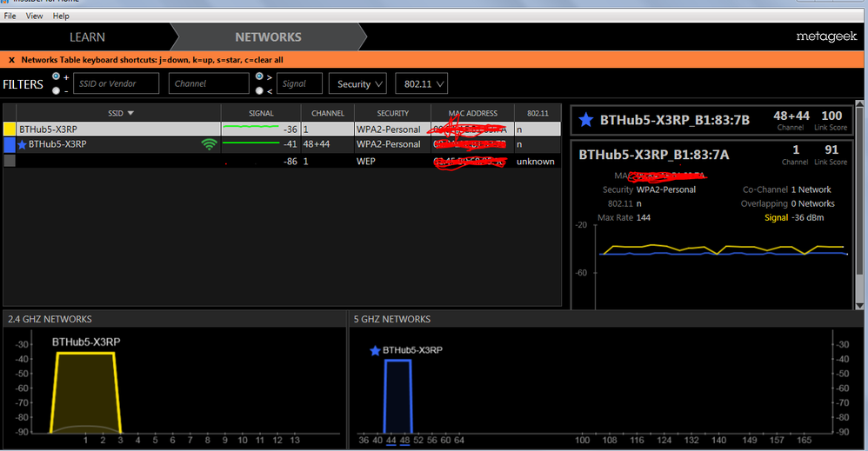This screenshot has height=451, width=868.
Task: Click the blue star in 5 GHz graph label
Action: [375, 350]
